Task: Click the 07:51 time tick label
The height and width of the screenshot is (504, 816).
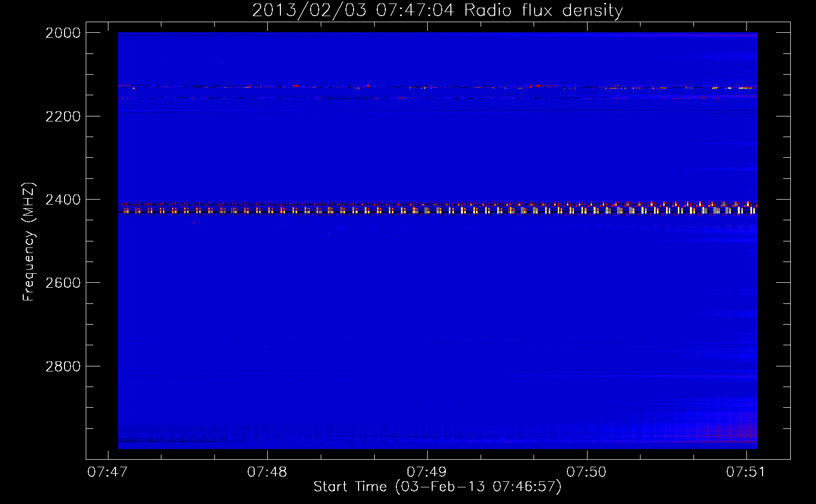Action: click(746, 472)
